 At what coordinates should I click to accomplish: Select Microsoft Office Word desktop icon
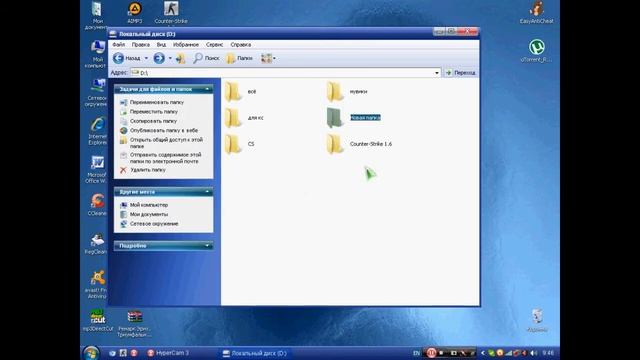(x=96, y=169)
